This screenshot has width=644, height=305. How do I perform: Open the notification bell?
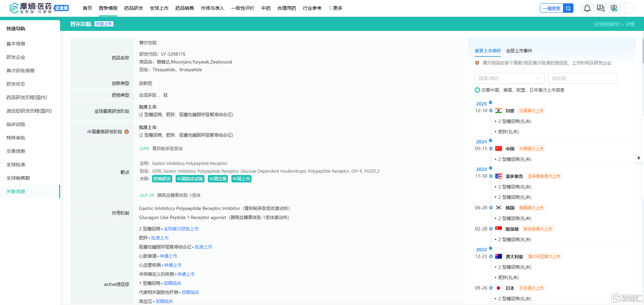[x=587, y=8]
